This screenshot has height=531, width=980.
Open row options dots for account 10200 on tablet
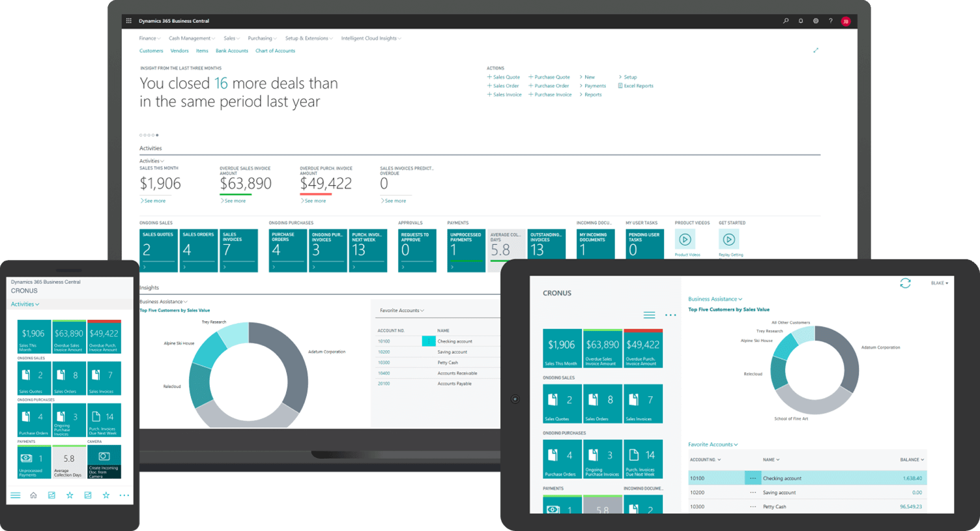[x=753, y=493]
